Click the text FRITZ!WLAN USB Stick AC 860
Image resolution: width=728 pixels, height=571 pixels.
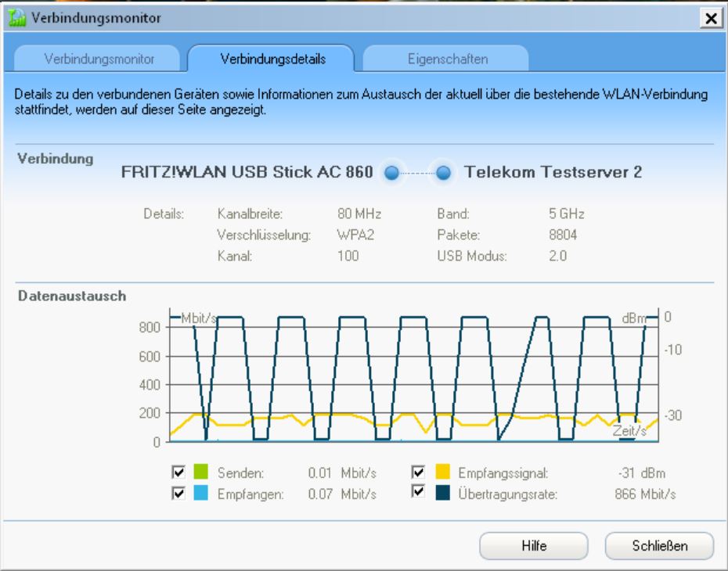[247, 172]
